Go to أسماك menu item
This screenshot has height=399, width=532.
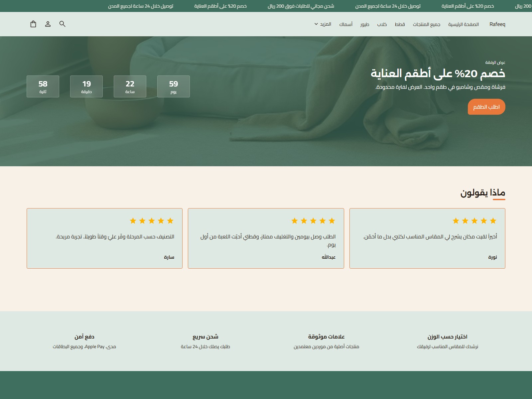click(346, 24)
